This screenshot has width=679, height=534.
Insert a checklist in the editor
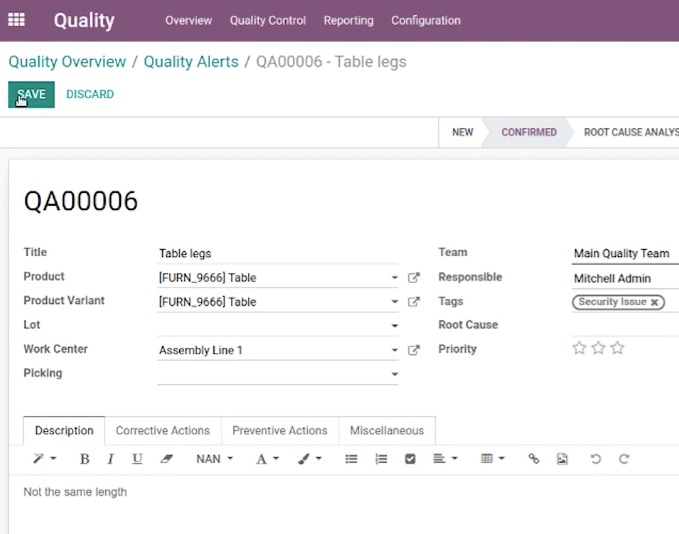pyautogui.click(x=410, y=459)
